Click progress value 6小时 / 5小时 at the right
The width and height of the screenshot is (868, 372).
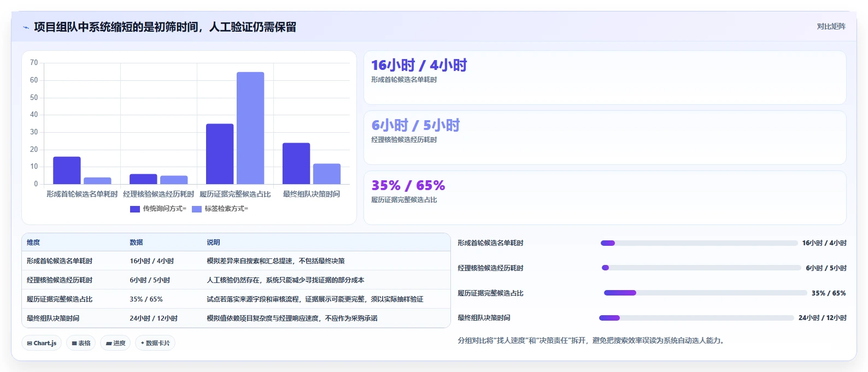click(x=826, y=268)
